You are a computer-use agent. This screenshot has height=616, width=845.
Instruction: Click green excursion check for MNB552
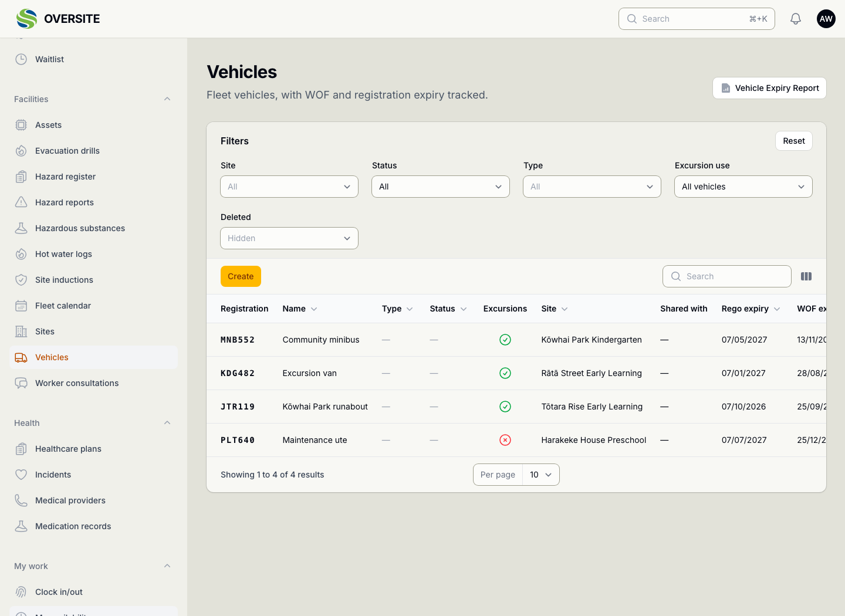point(505,340)
